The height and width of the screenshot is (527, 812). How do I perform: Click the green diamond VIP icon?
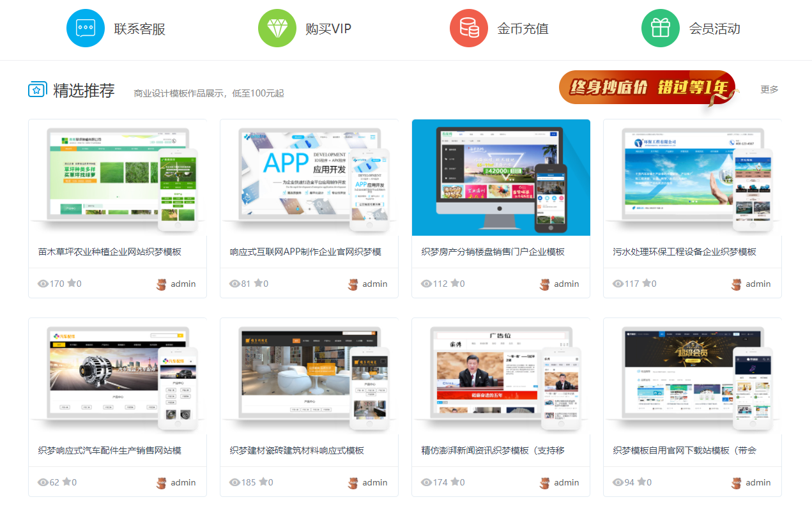[x=277, y=28]
